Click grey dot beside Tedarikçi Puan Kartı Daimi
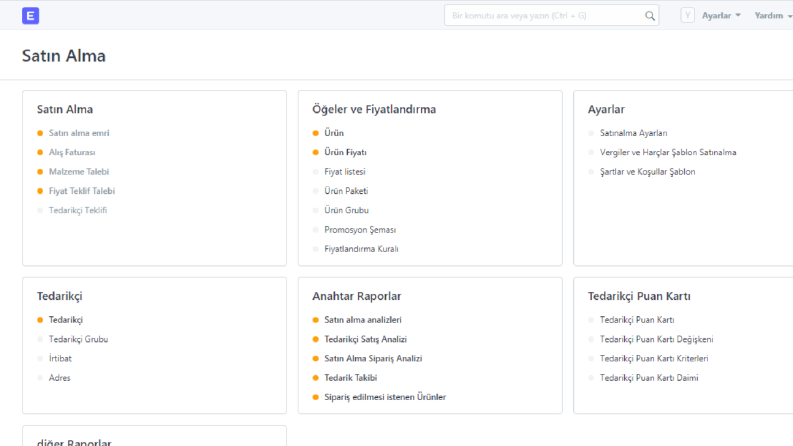This screenshot has width=793, height=446. pyautogui.click(x=591, y=378)
